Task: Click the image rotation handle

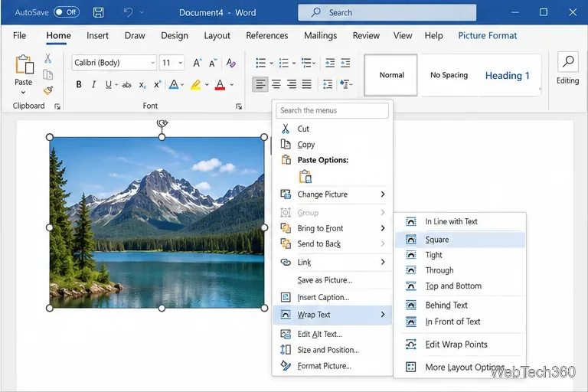Action: [x=162, y=122]
